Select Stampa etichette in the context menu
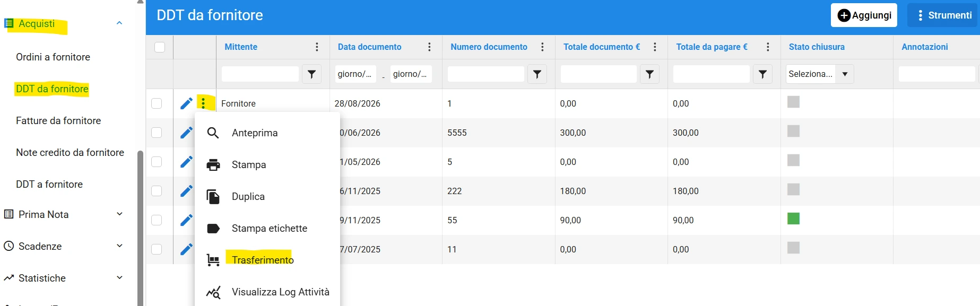The image size is (980, 306). pos(270,229)
